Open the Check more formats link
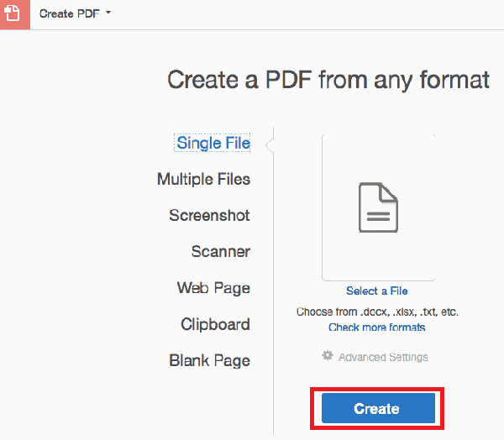Screen dimensions: 504x440 (x=376, y=327)
